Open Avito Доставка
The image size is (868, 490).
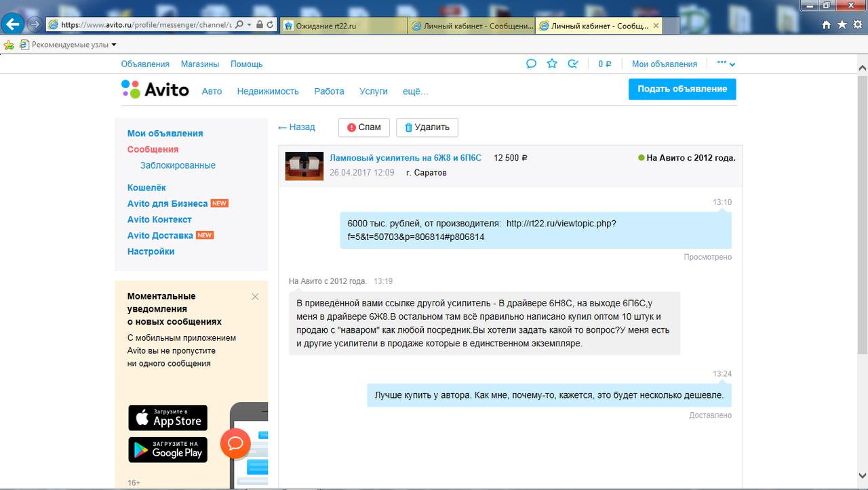[161, 235]
